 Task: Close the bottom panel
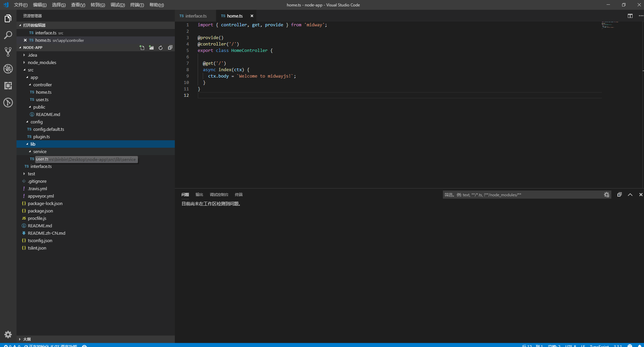coord(641,195)
